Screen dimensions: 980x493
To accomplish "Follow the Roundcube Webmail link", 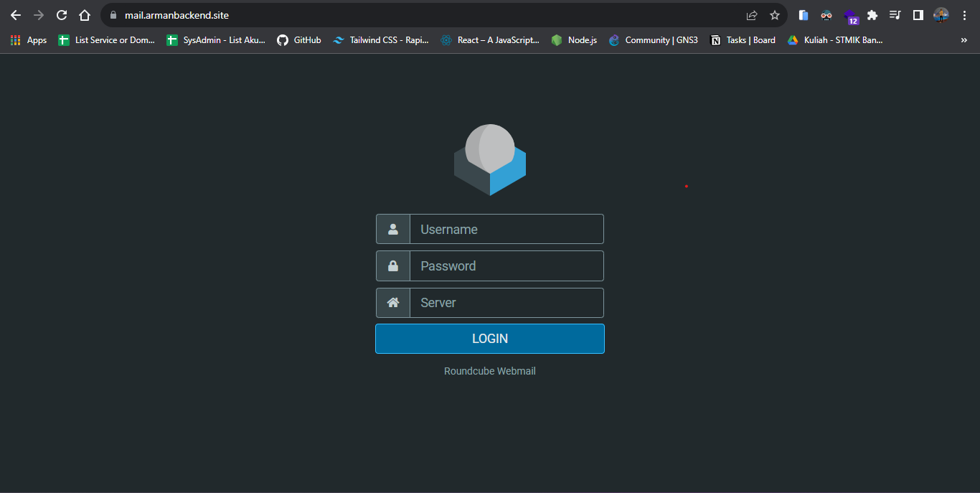I will coord(490,371).
